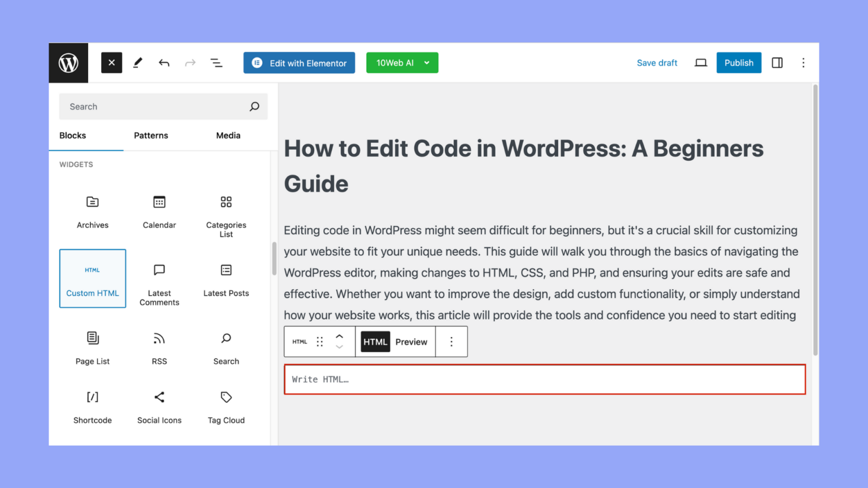
Task: Open the document Options menu
Action: pos(803,63)
